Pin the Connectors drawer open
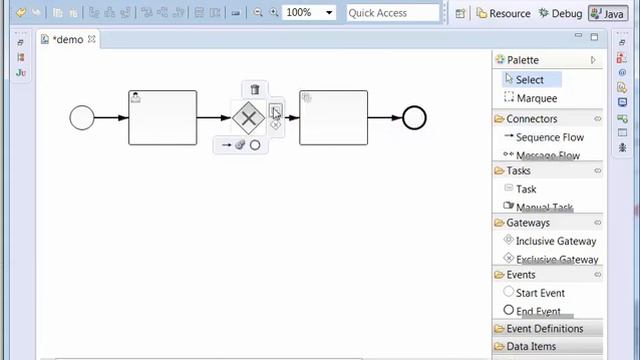This screenshot has height=360, width=640. click(598, 119)
